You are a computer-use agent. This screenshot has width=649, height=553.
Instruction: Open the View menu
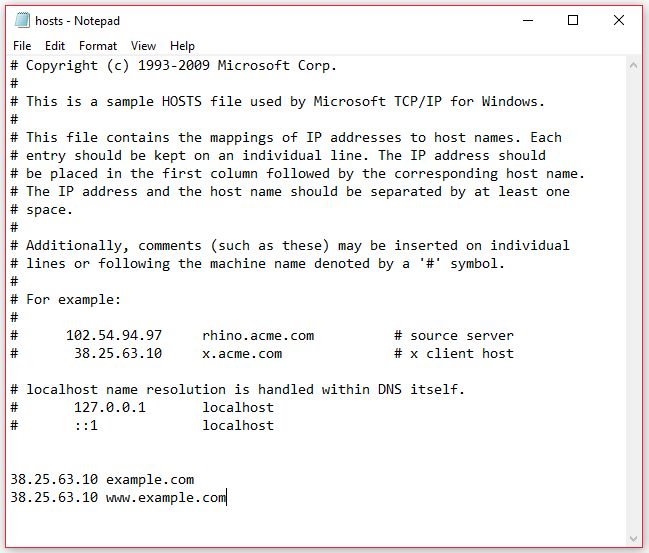143,46
